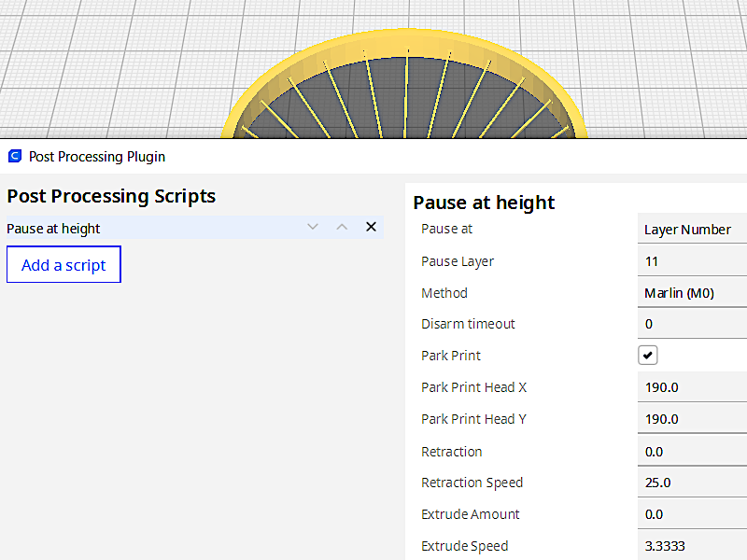Screen dimensions: 747x560
Task: Click the Park Print label
Action: (451, 356)
